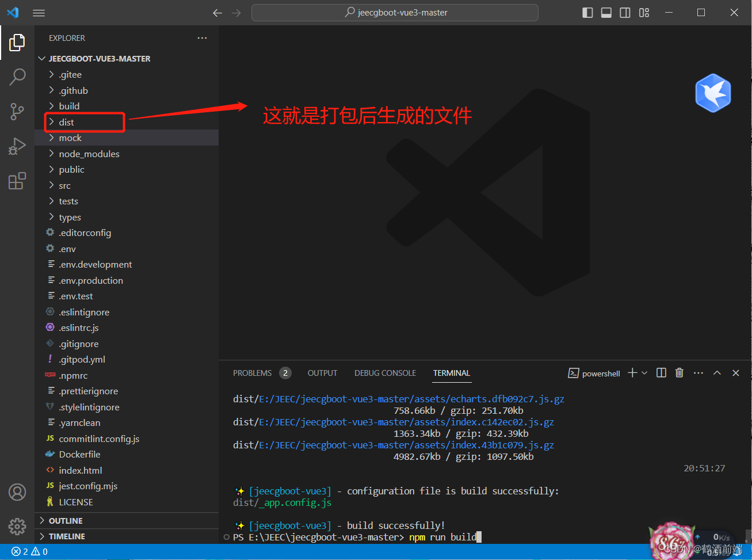752x560 pixels.
Task: Open the .env.production file
Action: coord(127,280)
